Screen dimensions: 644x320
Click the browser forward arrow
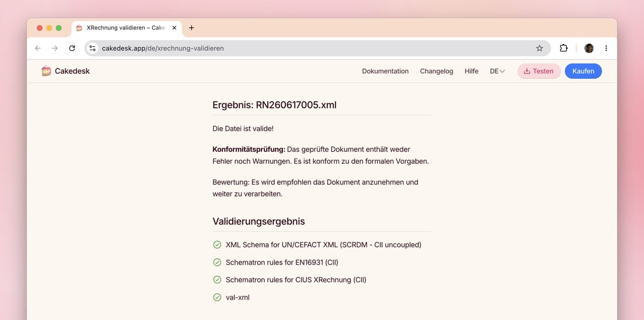point(55,48)
